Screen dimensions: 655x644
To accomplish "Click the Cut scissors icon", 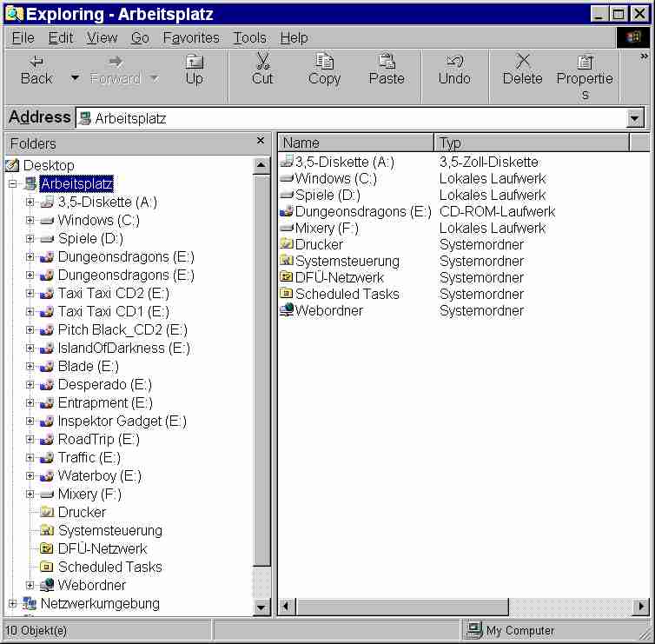I will [x=262, y=62].
